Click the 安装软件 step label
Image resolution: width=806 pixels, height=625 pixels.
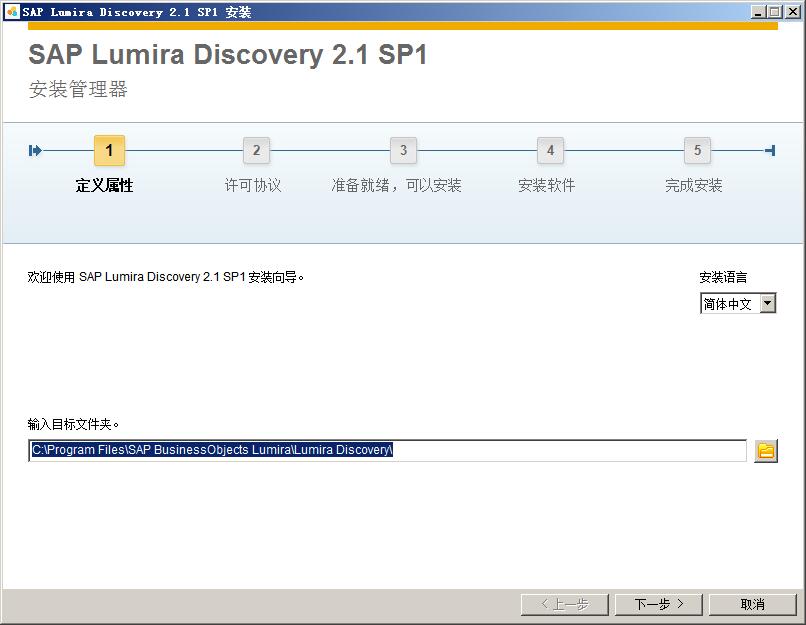pyautogui.click(x=546, y=185)
